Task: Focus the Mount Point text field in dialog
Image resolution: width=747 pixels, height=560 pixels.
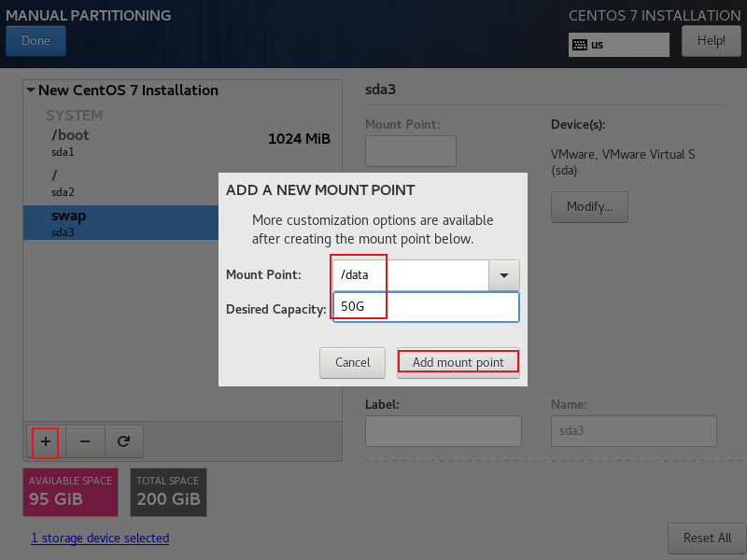Action: pyautogui.click(x=411, y=275)
